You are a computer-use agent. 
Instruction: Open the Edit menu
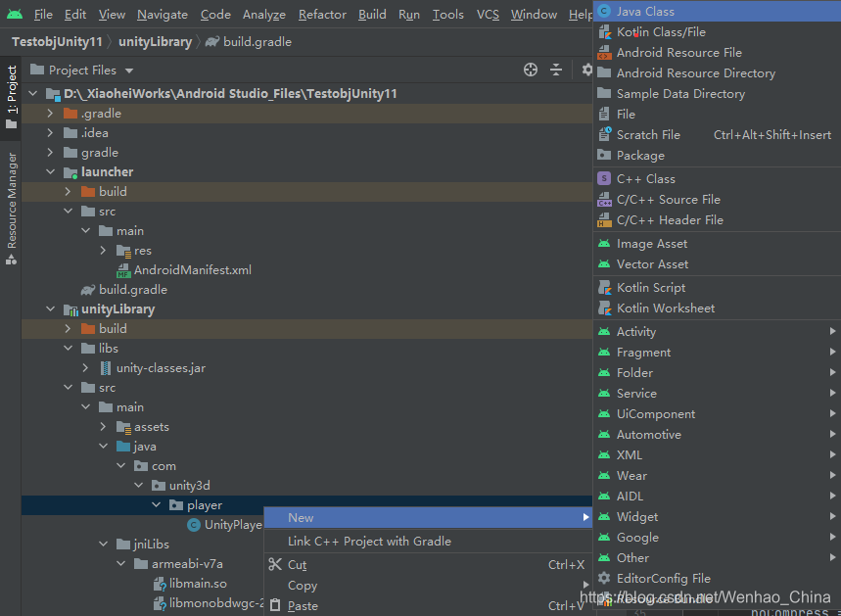click(75, 15)
